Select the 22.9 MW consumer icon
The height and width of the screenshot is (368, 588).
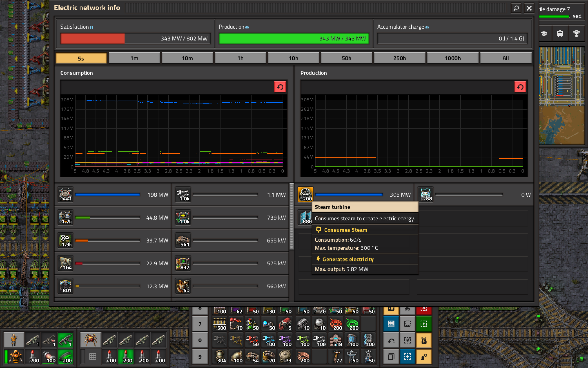[66, 263]
